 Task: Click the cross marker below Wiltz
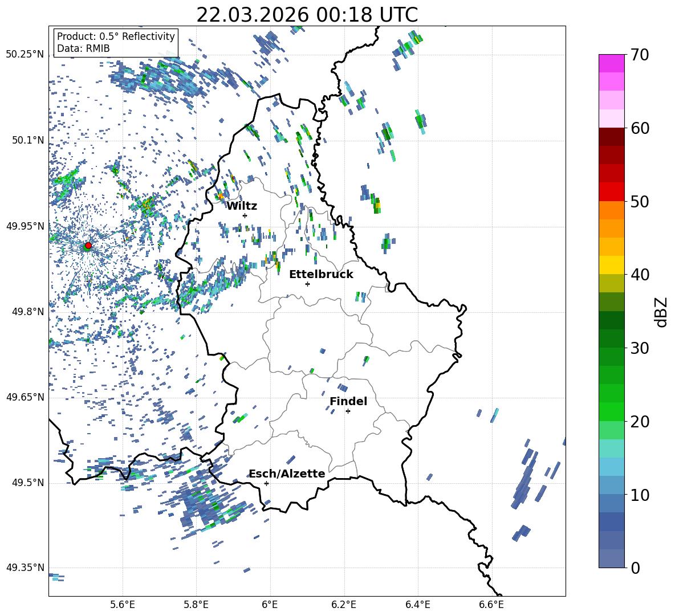(245, 215)
